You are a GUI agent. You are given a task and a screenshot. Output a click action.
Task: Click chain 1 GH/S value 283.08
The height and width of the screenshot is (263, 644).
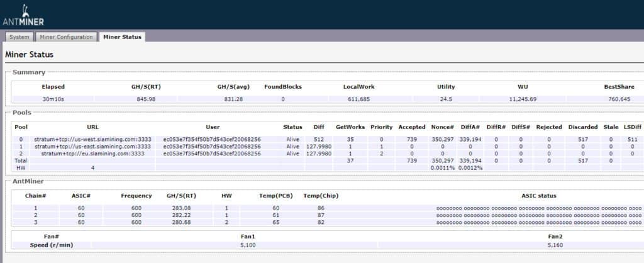181,208
